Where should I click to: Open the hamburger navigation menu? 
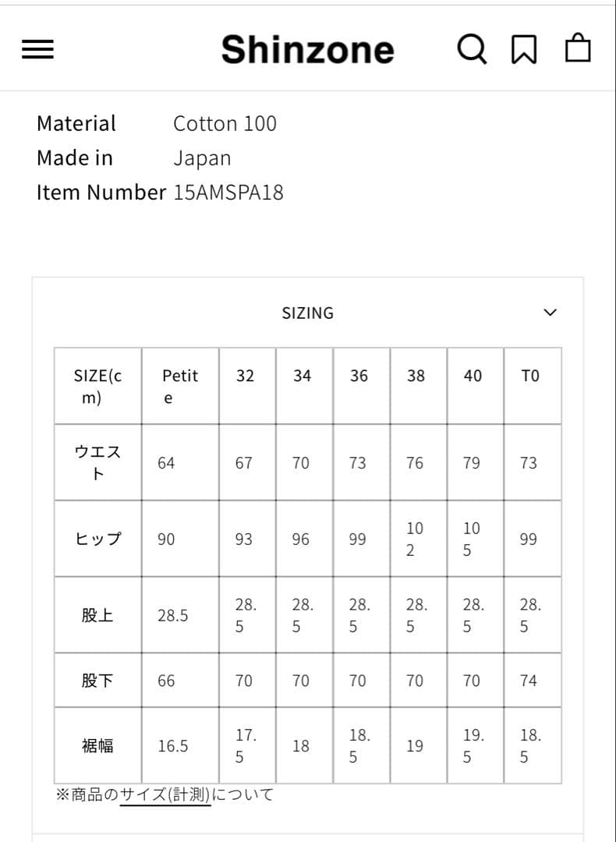pyautogui.click(x=37, y=50)
